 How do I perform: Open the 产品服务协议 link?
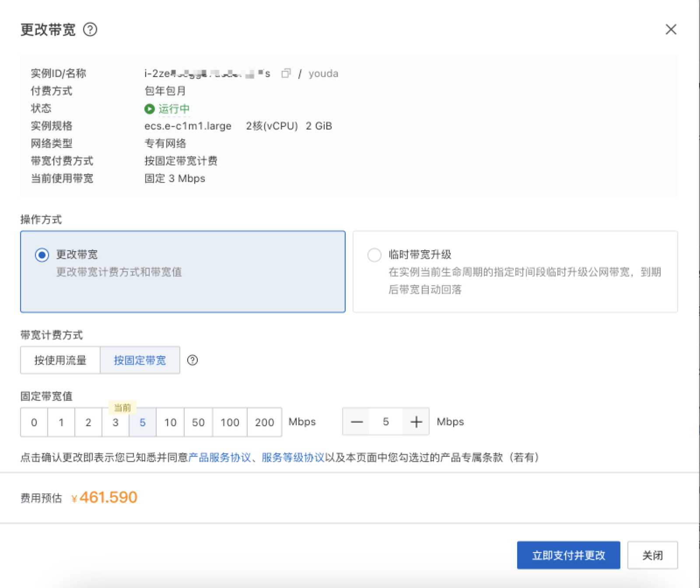coord(220,458)
